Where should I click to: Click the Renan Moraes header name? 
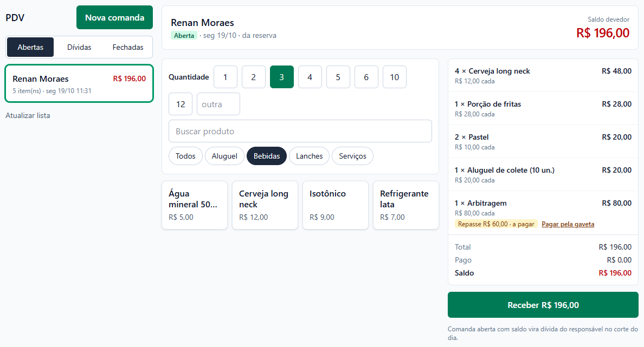coord(203,23)
